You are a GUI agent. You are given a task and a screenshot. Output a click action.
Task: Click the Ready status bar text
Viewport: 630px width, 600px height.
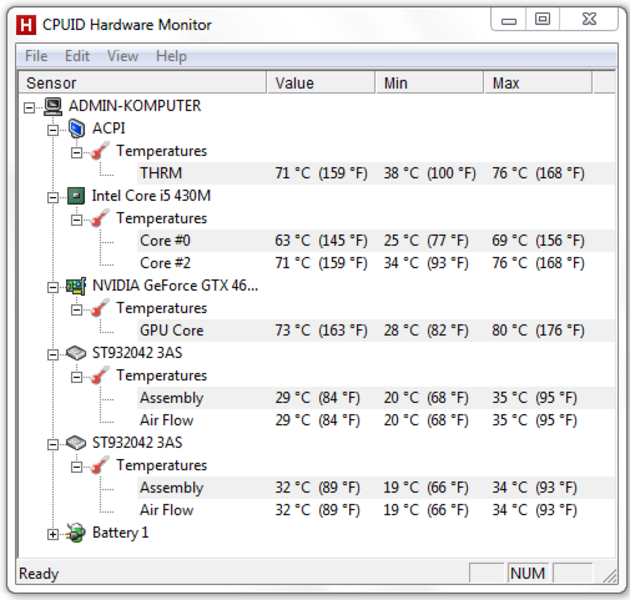39,573
